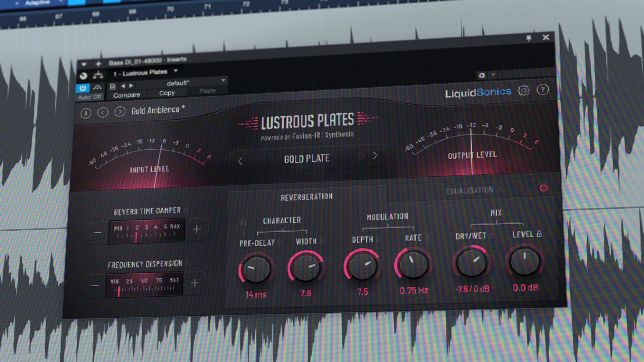Switch to the Equalisation tab
This screenshot has height=362, width=644.
click(469, 190)
